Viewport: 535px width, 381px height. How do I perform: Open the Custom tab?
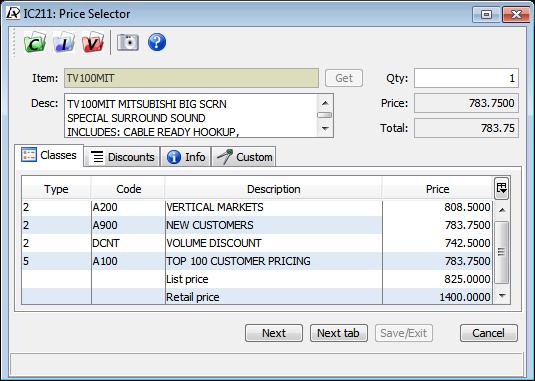(x=244, y=157)
